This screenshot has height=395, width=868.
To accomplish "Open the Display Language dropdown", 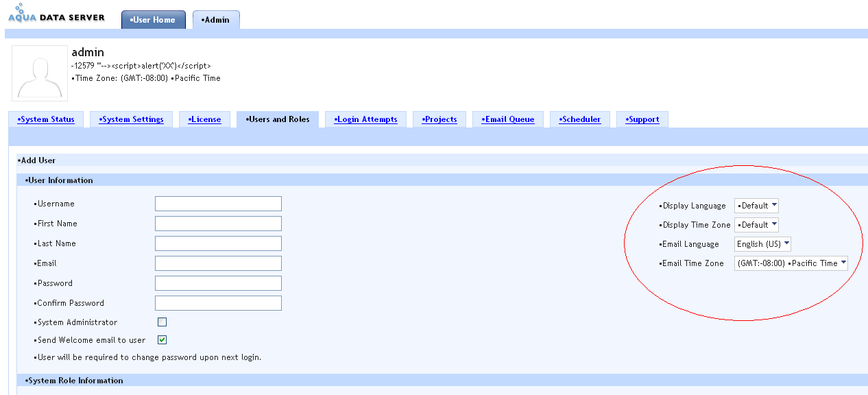I will pos(756,206).
